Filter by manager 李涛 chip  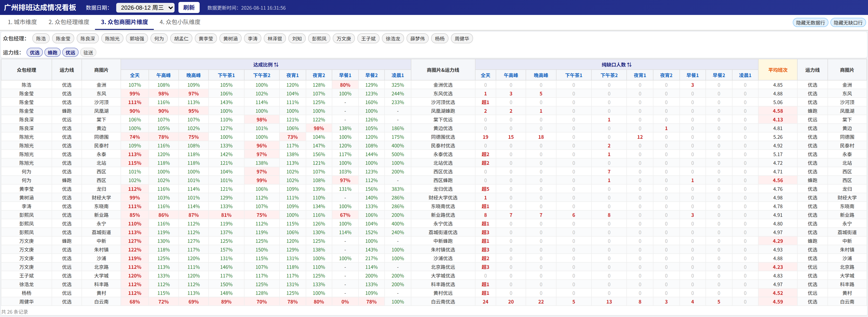tap(253, 39)
